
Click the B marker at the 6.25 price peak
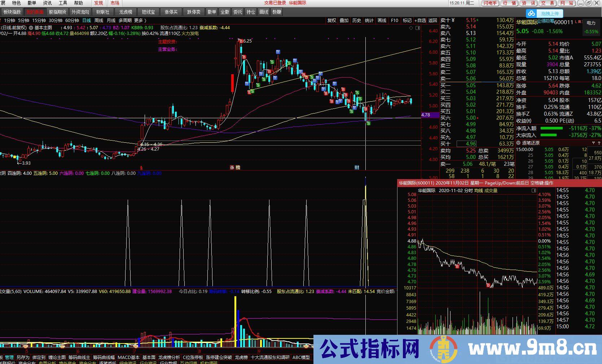pyautogui.click(x=241, y=41)
